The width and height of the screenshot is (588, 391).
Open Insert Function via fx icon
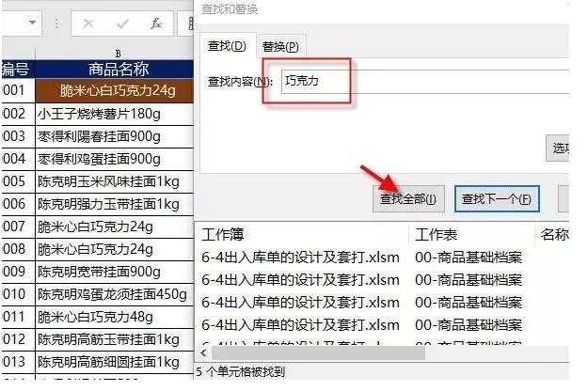pyautogui.click(x=156, y=21)
